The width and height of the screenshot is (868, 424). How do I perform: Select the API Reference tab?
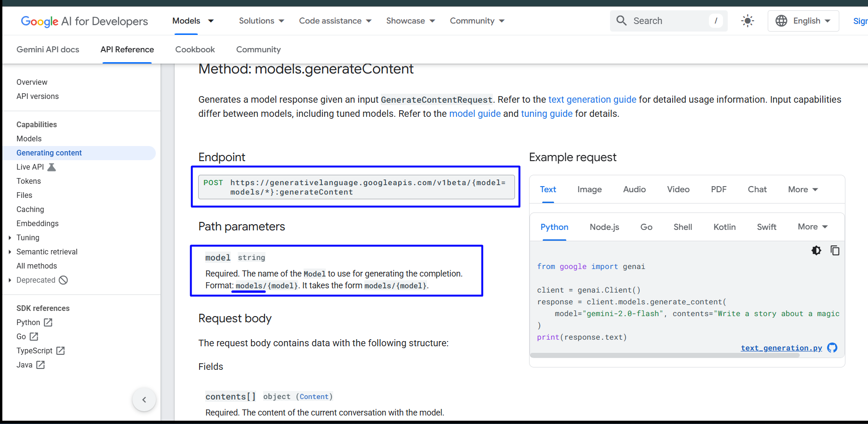(x=127, y=49)
